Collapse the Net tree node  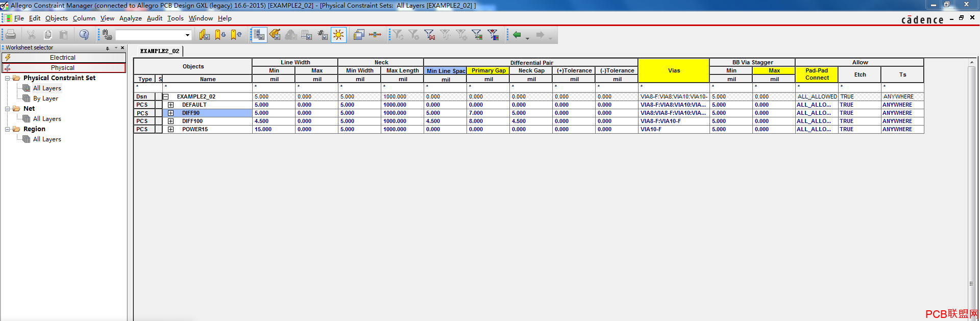coord(7,109)
